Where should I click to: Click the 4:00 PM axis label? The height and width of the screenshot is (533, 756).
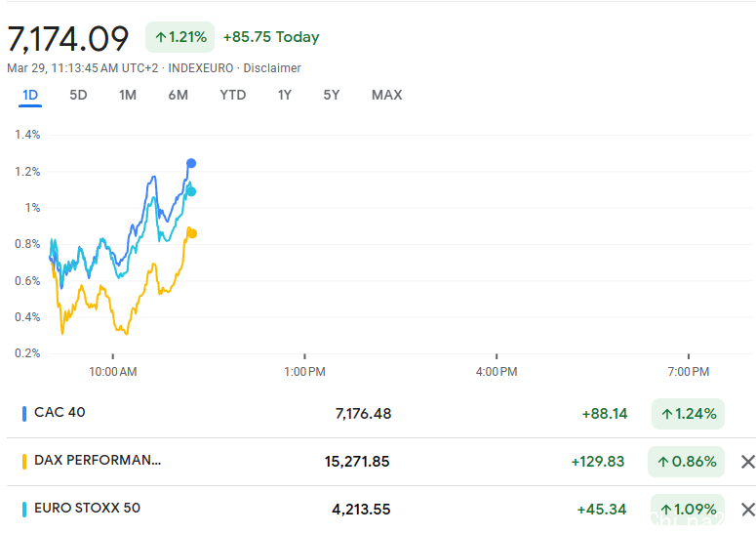(x=497, y=372)
